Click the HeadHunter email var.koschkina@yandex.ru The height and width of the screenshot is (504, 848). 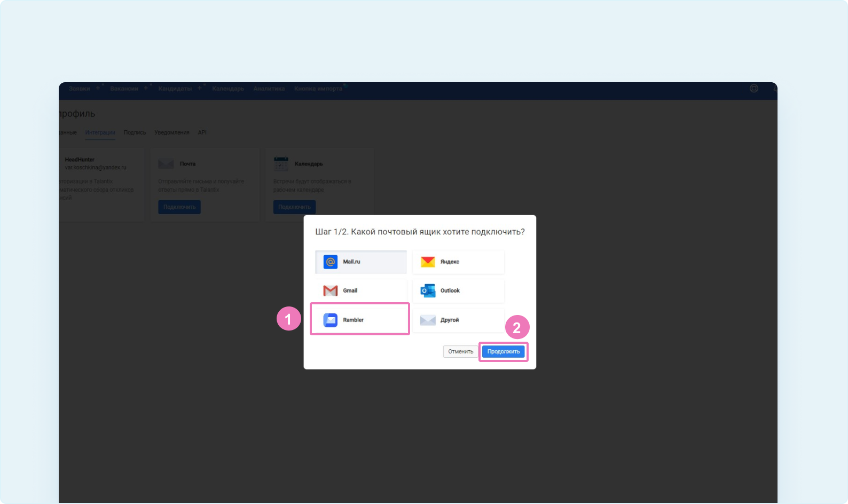96,168
